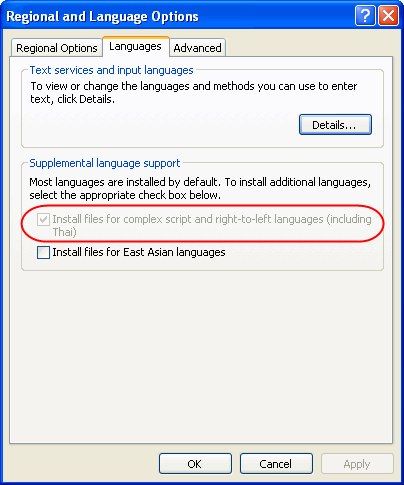This screenshot has width=404, height=485.
Task: Switch to the Regional Options tab
Action: pos(57,48)
